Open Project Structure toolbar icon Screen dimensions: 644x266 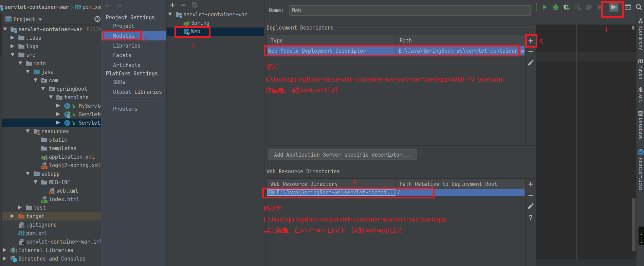pos(613,7)
